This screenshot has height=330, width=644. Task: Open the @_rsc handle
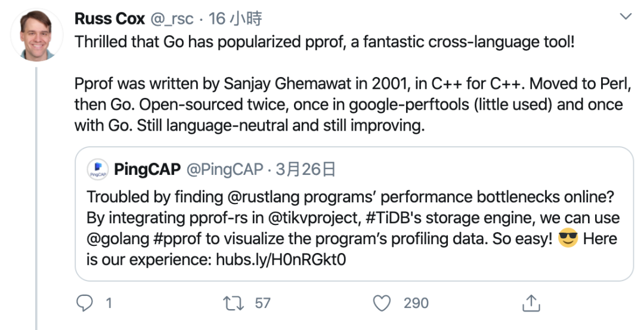(172, 18)
